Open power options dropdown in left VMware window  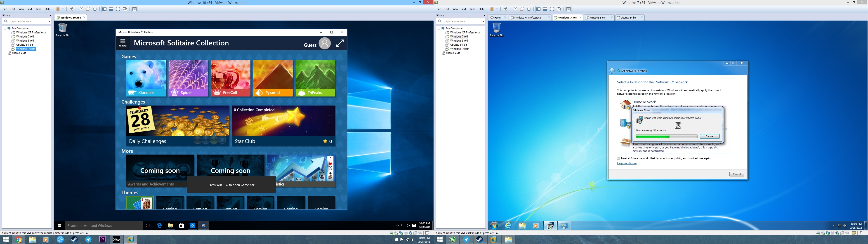tap(63, 9)
